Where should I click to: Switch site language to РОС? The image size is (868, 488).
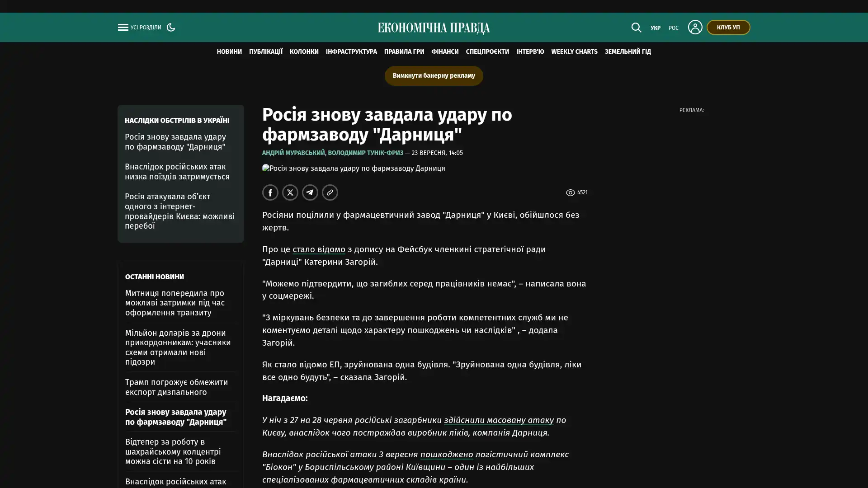(674, 28)
